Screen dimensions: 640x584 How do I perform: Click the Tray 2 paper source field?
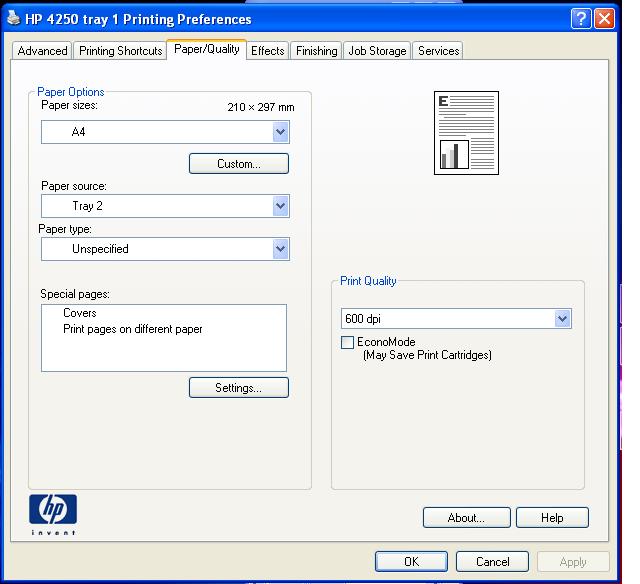tap(165, 206)
